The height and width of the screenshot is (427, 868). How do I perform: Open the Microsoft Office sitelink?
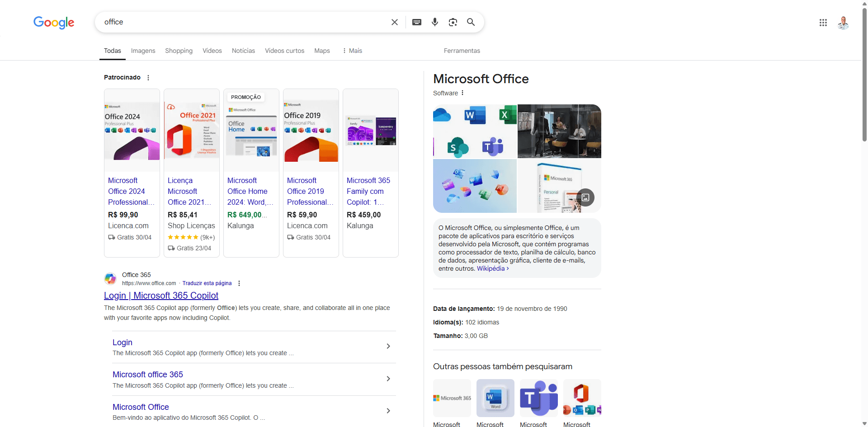click(x=141, y=407)
